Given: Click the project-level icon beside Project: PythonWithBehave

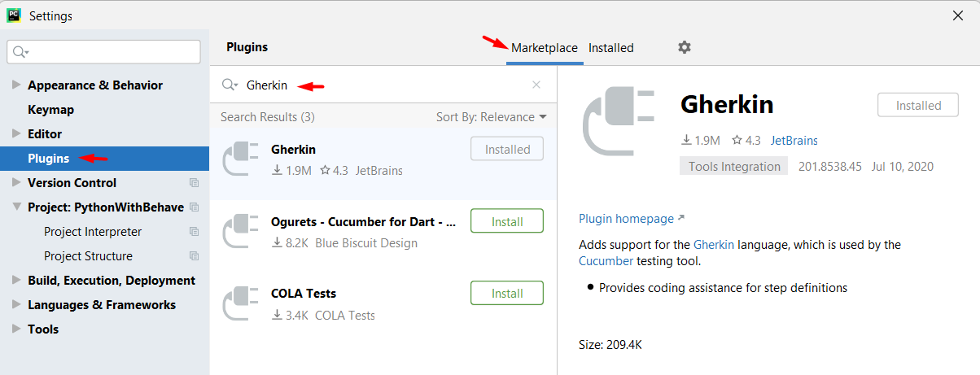Looking at the screenshot, I should point(194,207).
